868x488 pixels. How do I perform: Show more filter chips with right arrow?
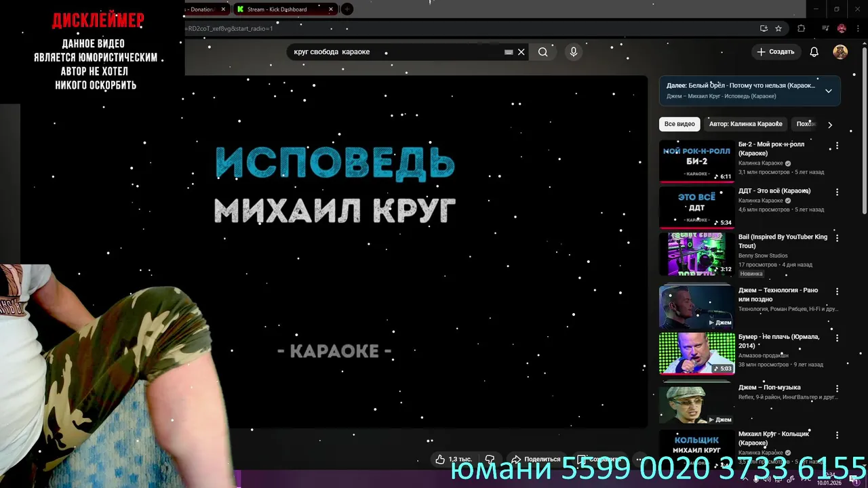829,125
